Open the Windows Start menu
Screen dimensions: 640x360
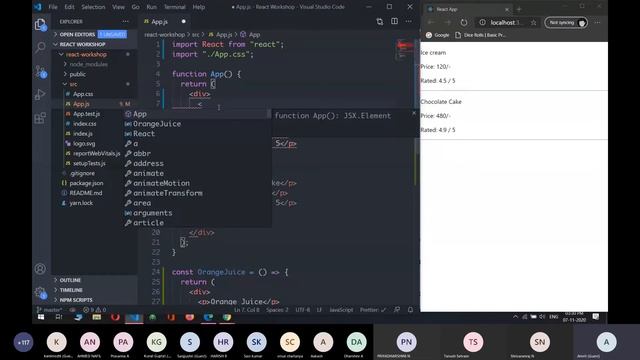[x=41, y=317]
